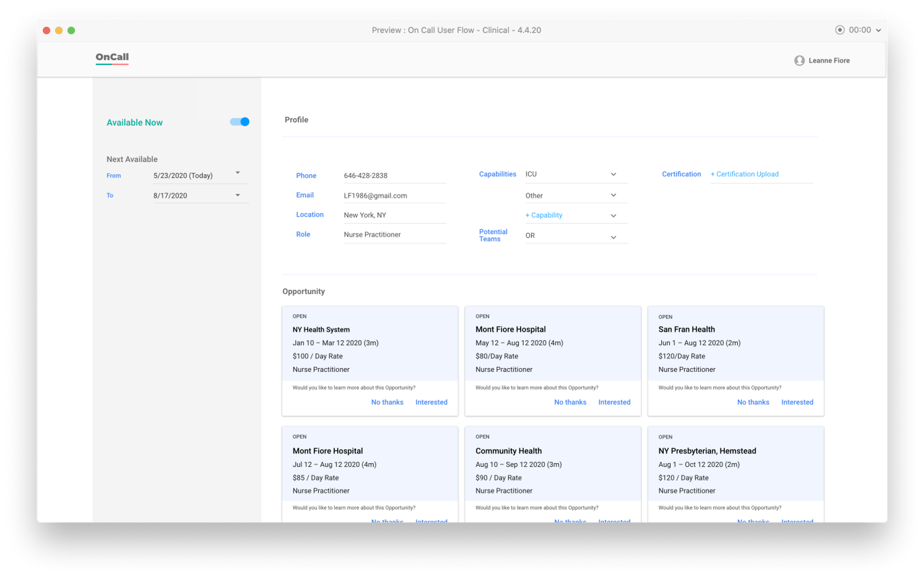924x578 pixels.
Task: Click the + Certification Upload link
Action: pos(744,174)
